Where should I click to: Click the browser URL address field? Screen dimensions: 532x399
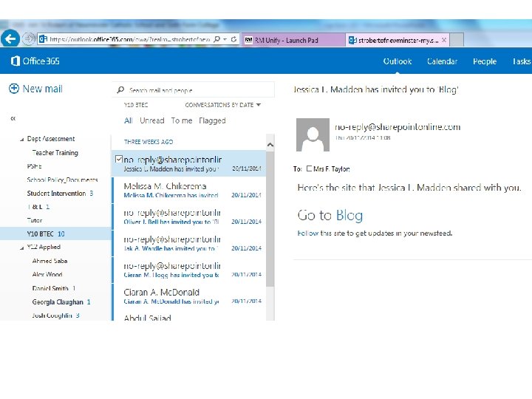point(129,39)
